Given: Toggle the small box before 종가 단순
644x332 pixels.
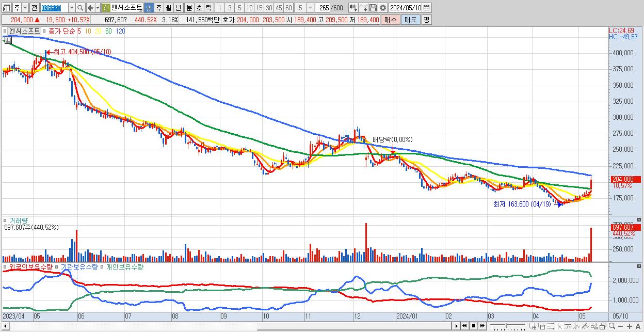Looking at the screenshot, I should click(45, 31).
